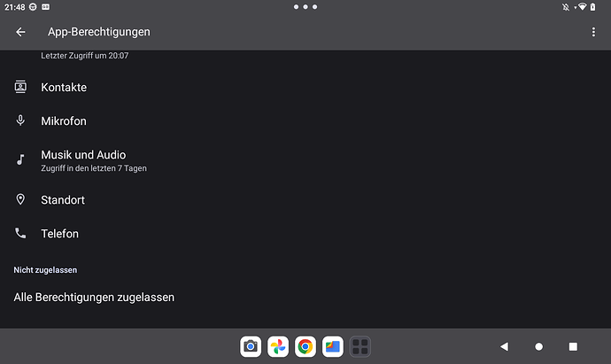This screenshot has height=364, width=611.
Task: Open Musik und Audio permission
Action: pos(305,160)
